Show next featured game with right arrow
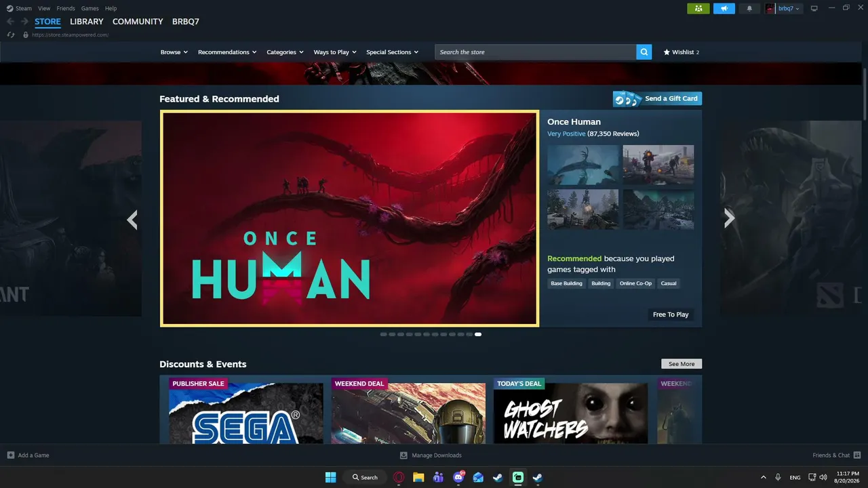Viewport: 868px width, 488px height. (729, 218)
